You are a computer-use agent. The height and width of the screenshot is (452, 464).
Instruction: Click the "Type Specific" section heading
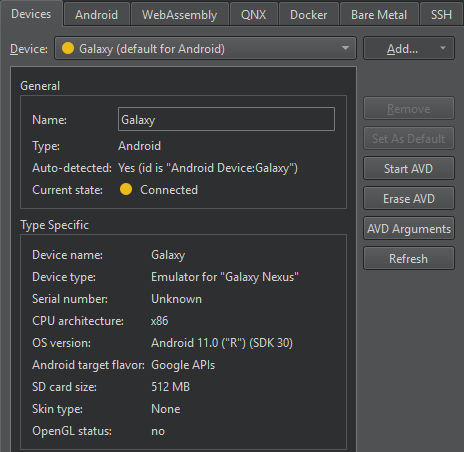pos(55,225)
